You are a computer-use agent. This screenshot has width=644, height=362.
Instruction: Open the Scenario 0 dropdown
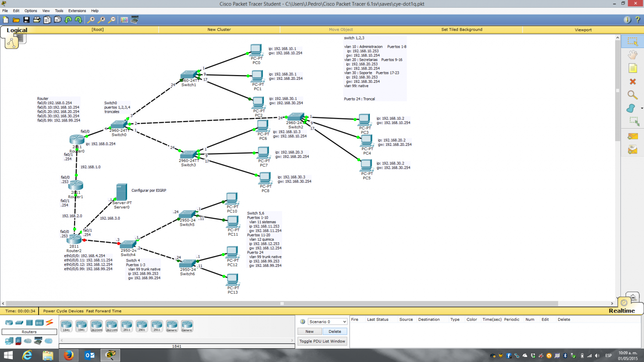[327, 322]
